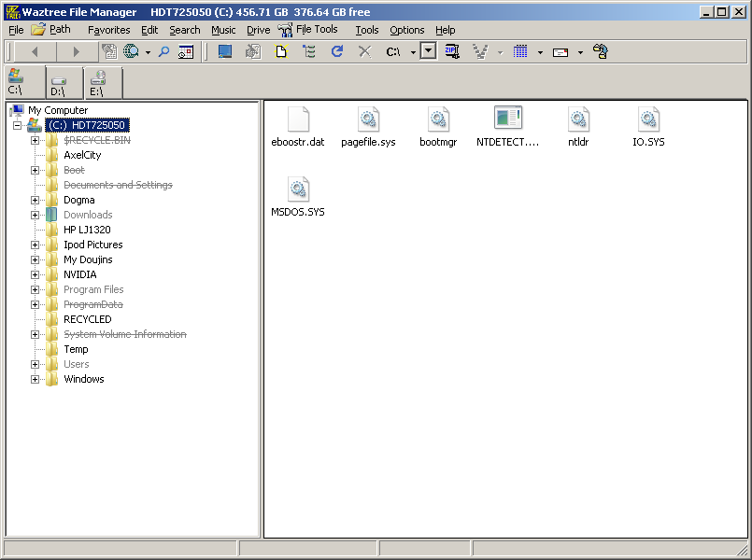
Task: Click the folder icon beside Path menu
Action: pyautogui.click(x=38, y=30)
